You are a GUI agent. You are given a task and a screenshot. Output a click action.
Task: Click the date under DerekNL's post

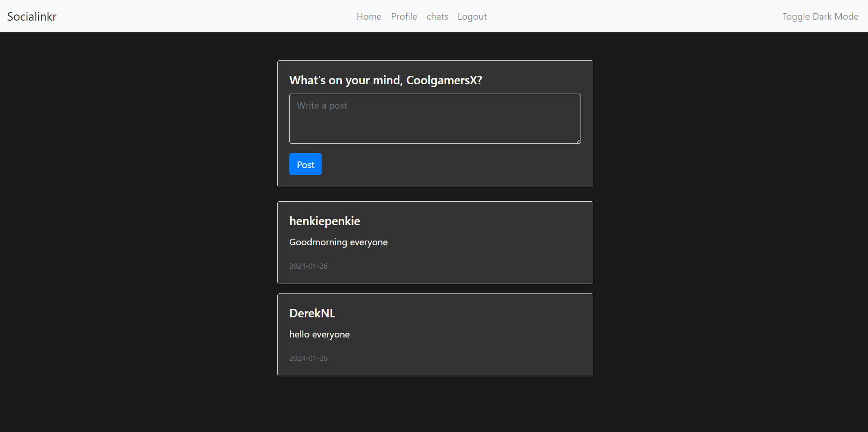point(308,358)
